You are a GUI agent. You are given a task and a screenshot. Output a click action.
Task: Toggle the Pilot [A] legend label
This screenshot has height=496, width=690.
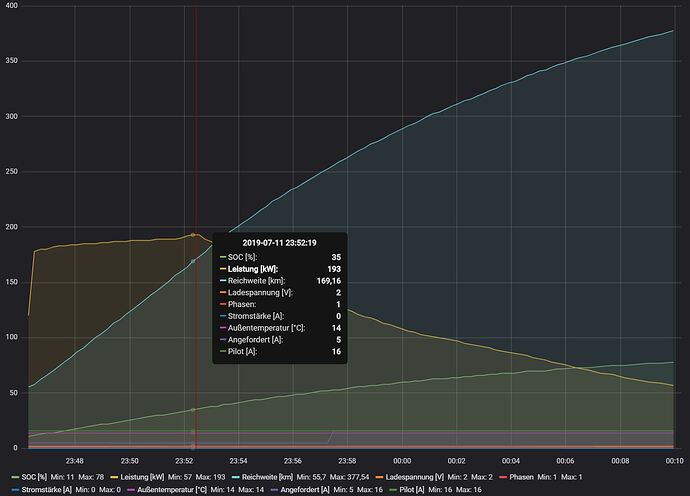412,489
